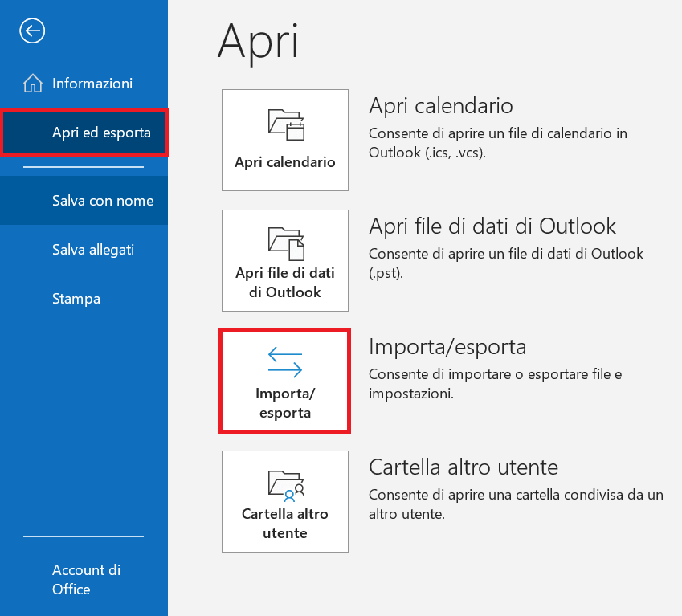Click the Apri calendario folder icon
The width and height of the screenshot is (682, 616).
tap(286, 124)
